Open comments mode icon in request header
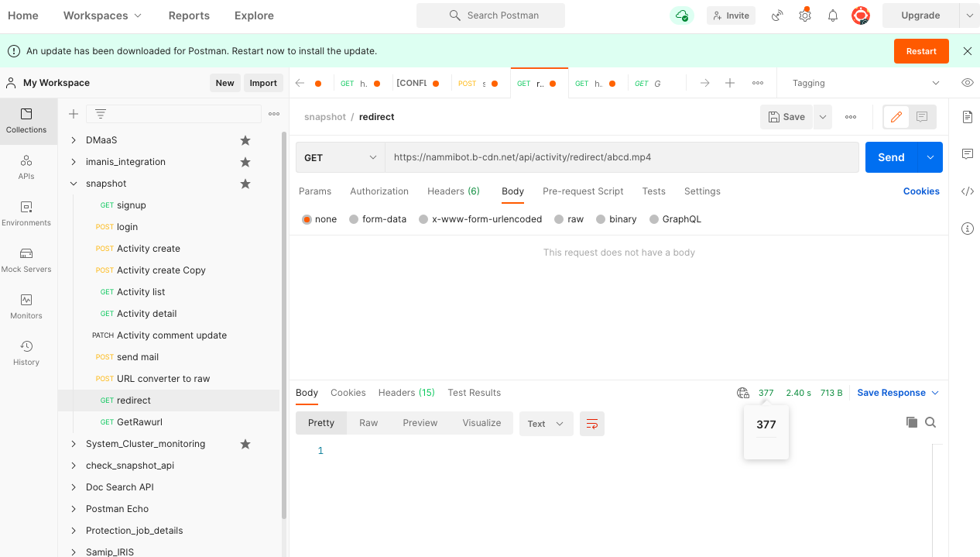Image resolution: width=980 pixels, height=557 pixels. pos(922,117)
